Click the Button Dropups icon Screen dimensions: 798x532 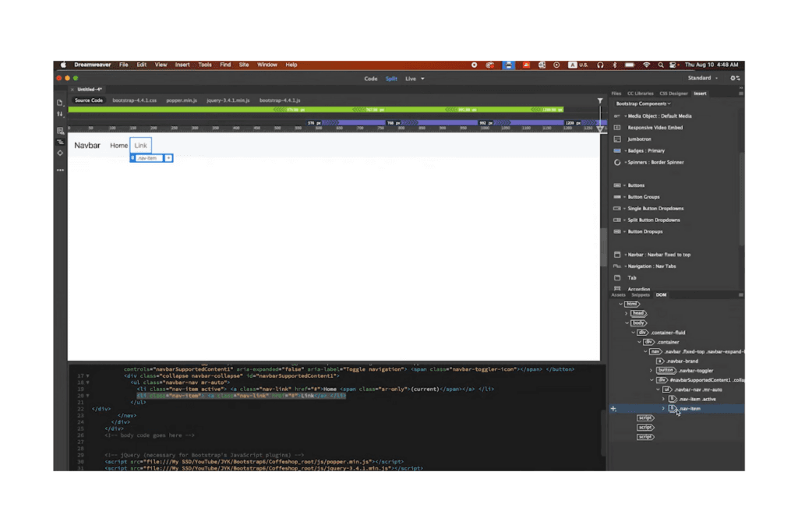[617, 231]
